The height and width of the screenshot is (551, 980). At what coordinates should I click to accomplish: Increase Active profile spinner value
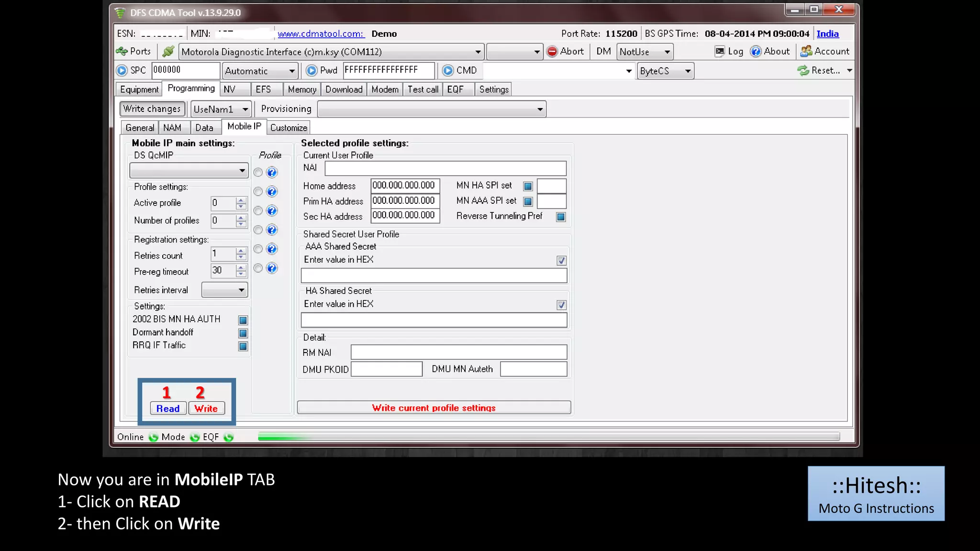coord(241,200)
